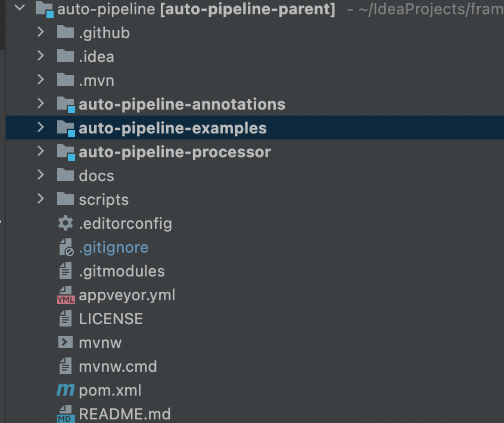Click the module folder icon for auto-pipeline-processor
Viewport: 504px width, 423px height.
tap(66, 152)
